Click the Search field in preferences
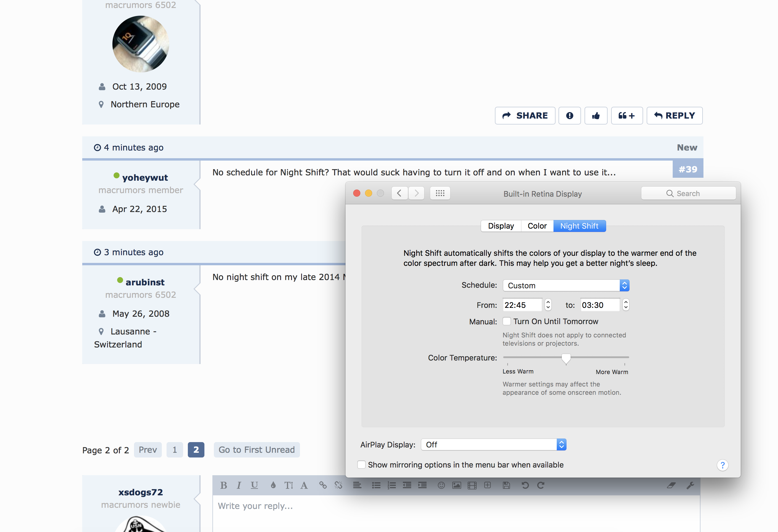The height and width of the screenshot is (532, 778). 688,193
